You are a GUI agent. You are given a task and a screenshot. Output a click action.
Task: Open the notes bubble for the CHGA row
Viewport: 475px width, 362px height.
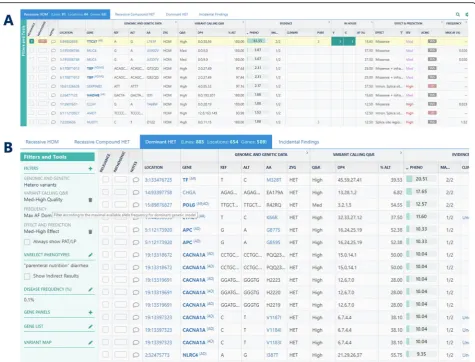(136, 192)
